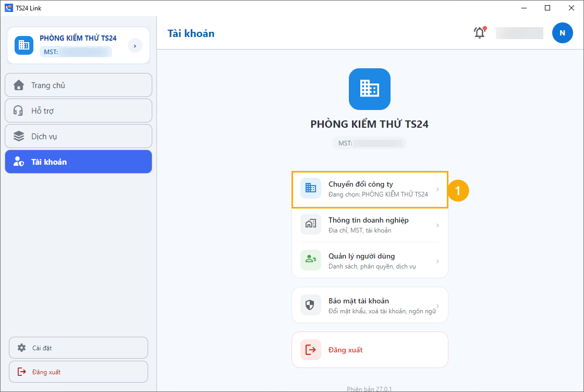
Task: Click the red Đăng xuất card icon
Action: coord(311,350)
